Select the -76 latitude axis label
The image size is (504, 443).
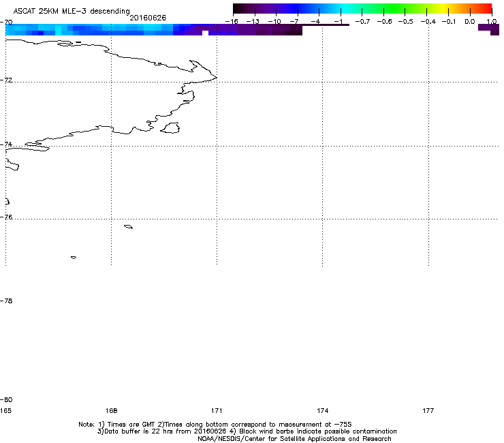pos(6,217)
